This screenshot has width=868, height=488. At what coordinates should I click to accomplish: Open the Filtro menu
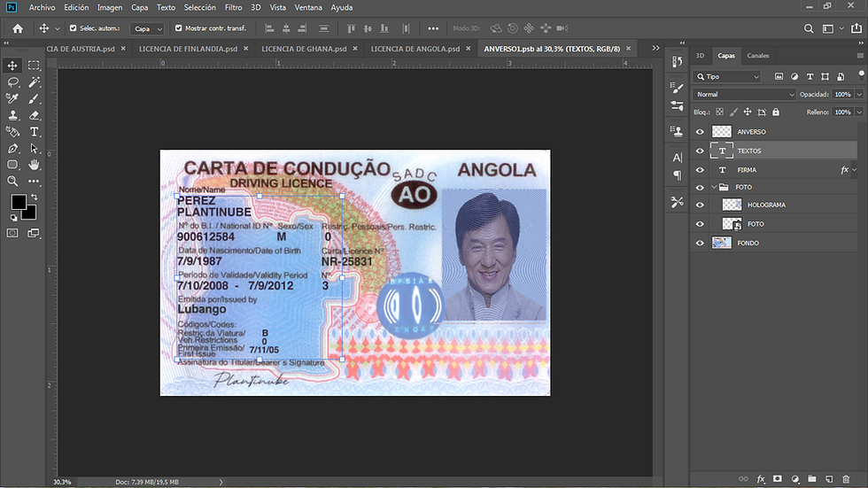[233, 7]
